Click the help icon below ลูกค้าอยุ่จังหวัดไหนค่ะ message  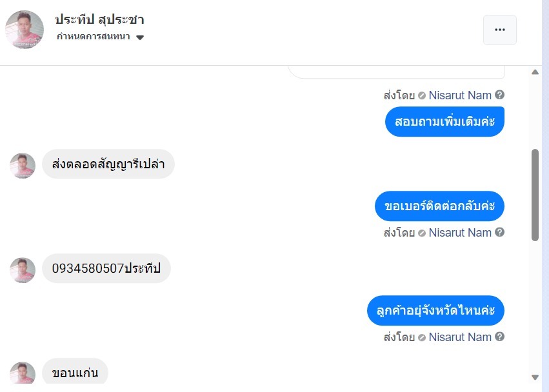499,337
